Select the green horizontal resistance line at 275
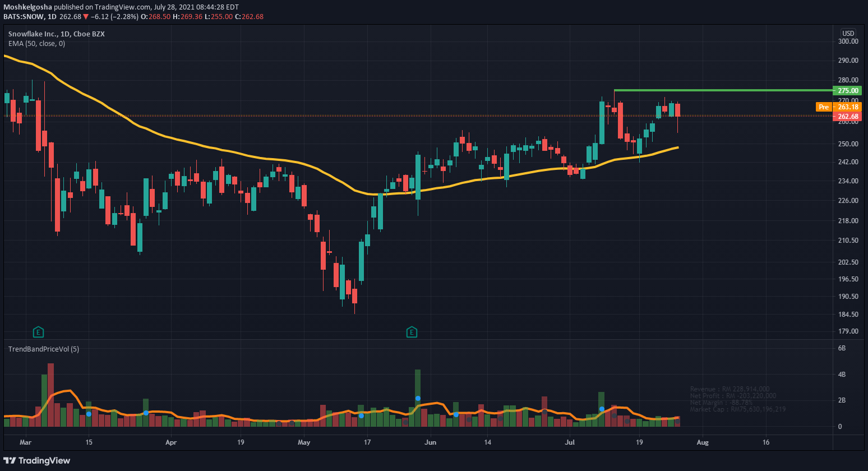The height and width of the screenshot is (471, 868). point(723,90)
